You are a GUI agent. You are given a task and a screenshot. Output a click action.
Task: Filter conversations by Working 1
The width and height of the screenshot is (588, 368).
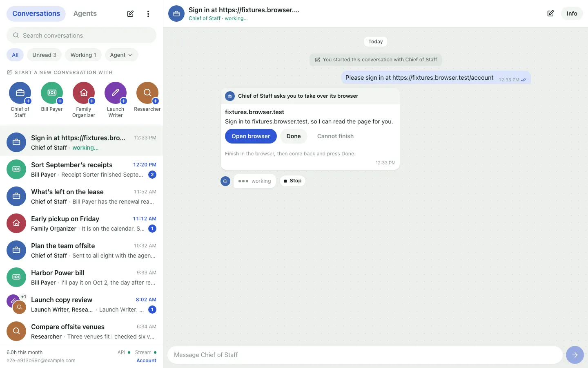tap(83, 55)
